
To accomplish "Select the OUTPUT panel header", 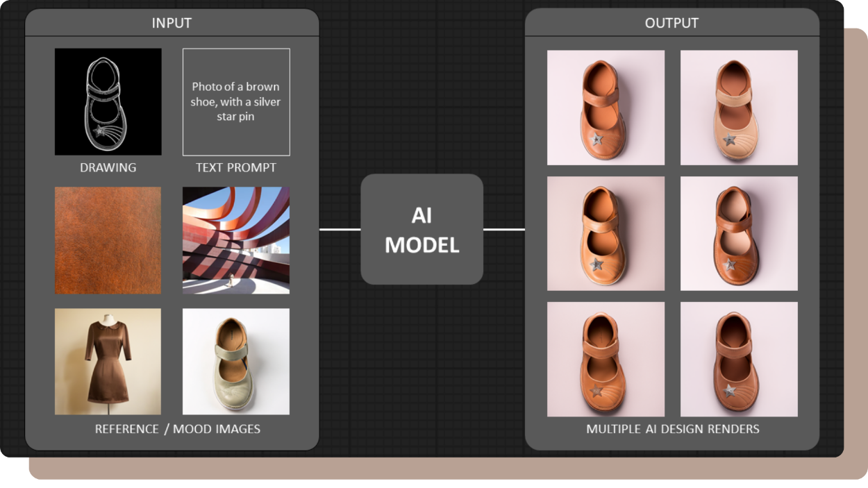I will click(671, 23).
